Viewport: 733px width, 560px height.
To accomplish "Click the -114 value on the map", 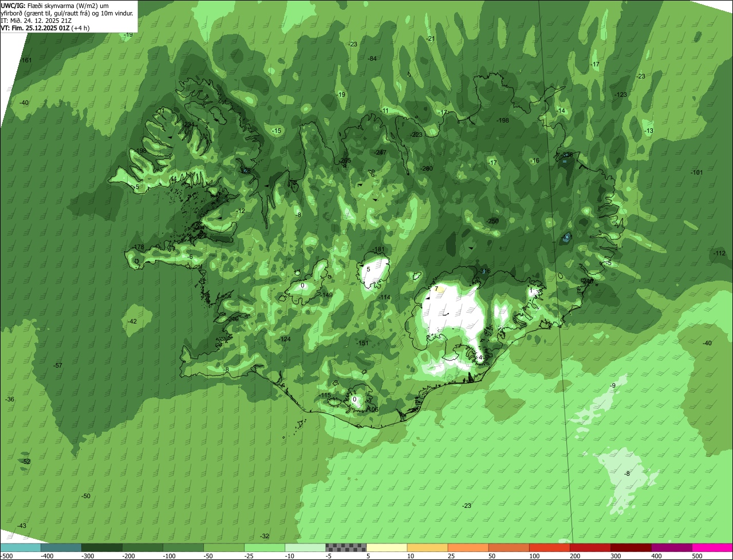I will pos(385,297).
